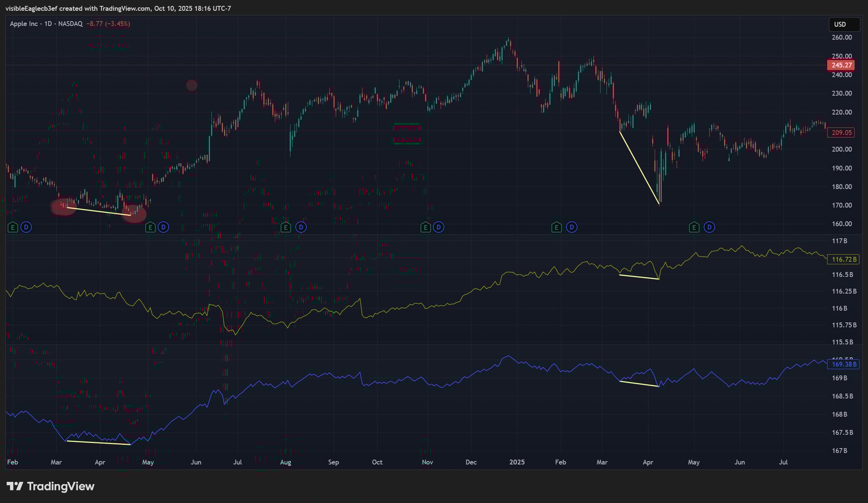Select the earnings E icon near August

[x=286, y=227]
